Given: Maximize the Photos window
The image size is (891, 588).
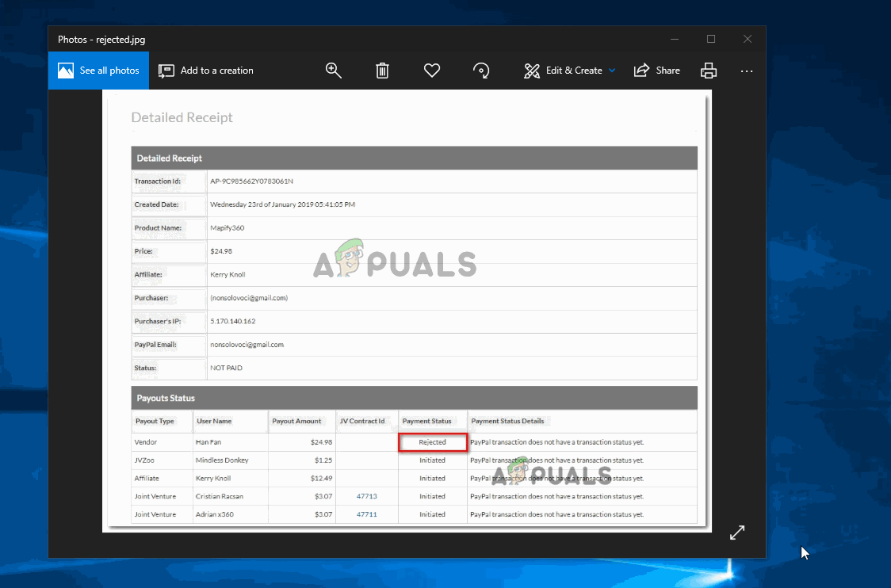Looking at the screenshot, I should [711, 39].
